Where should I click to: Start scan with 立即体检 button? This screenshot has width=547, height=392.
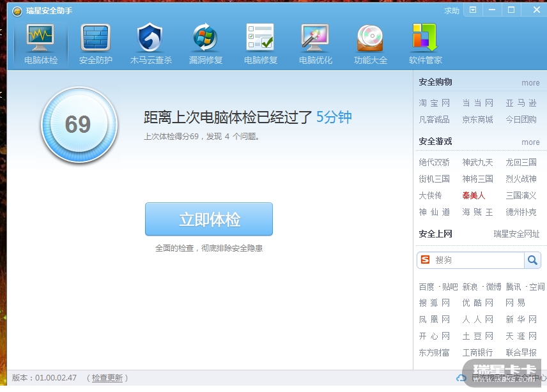[209, 219]
